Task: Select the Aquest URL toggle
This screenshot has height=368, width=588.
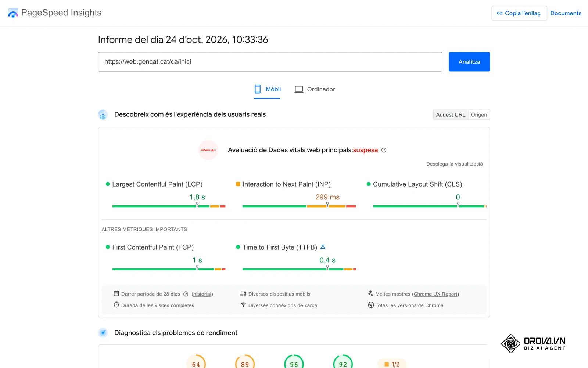Action: 451,115
